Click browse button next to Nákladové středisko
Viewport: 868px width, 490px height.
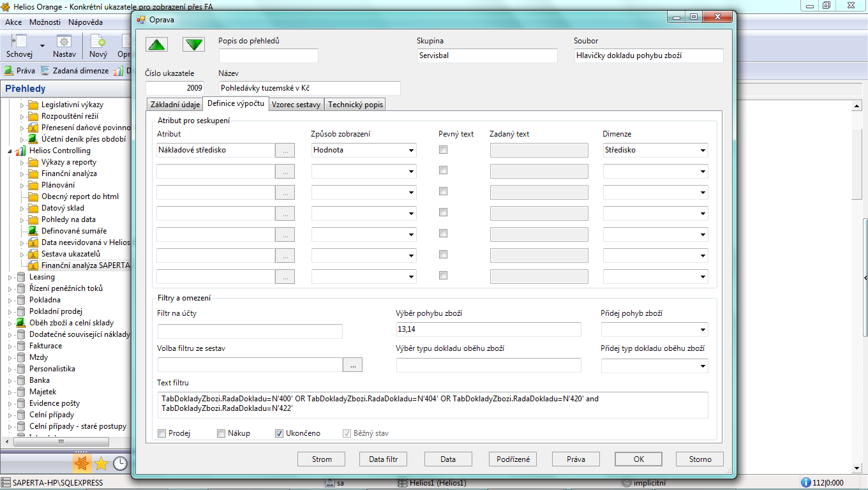pos(285,150)
